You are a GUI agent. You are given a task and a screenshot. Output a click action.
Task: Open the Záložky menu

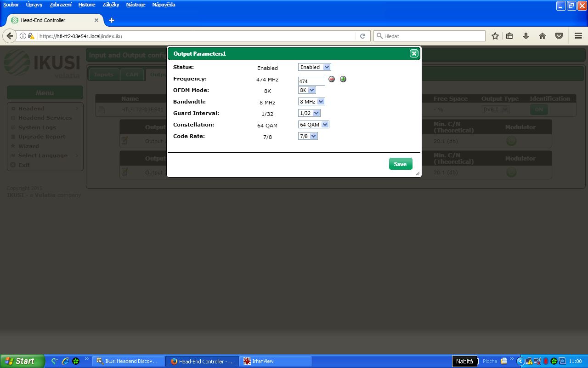pos(111,5)
